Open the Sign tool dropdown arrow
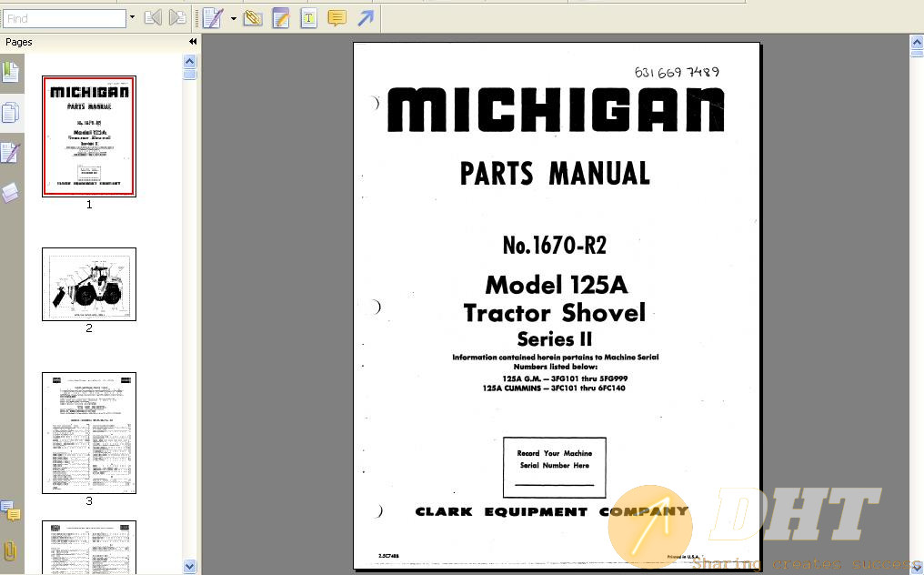Image resolution: width=924 pixels, height=575 pixels. [x=234, y=19]
